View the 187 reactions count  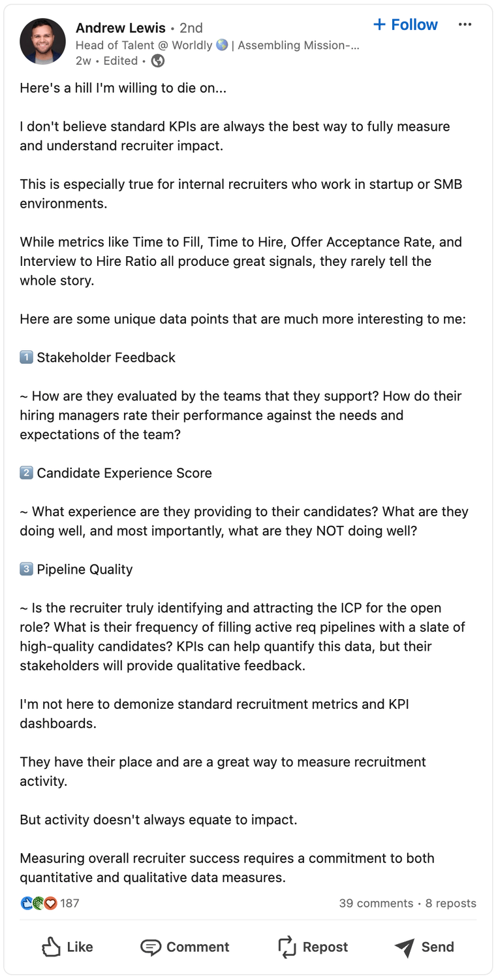click(x=70, y=904)
